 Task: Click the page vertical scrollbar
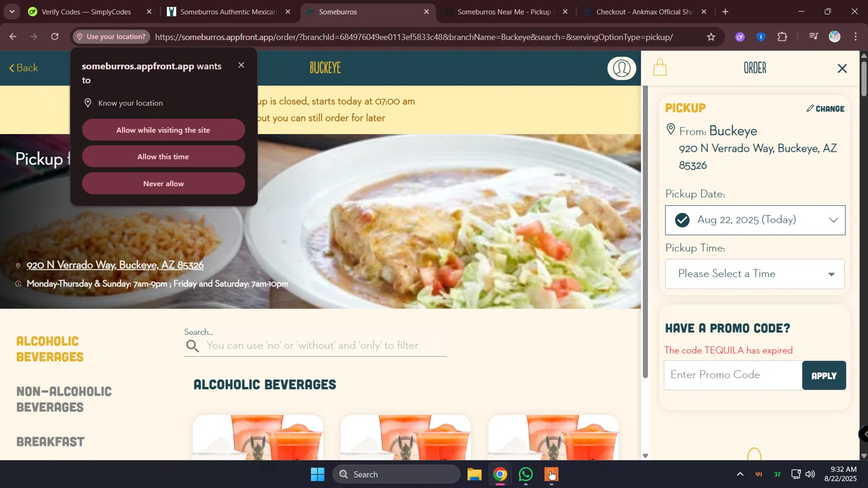[863, 79]
